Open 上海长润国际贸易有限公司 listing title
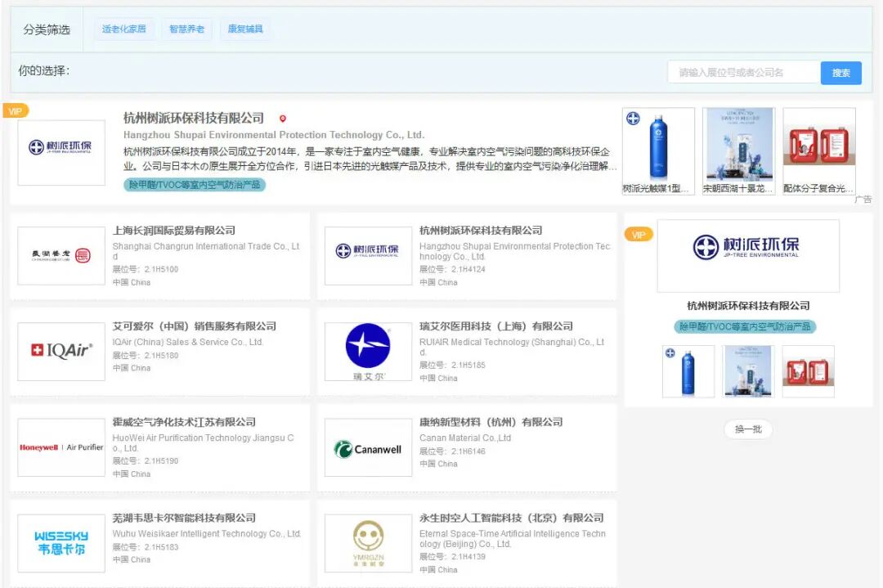 click(174, 231)
